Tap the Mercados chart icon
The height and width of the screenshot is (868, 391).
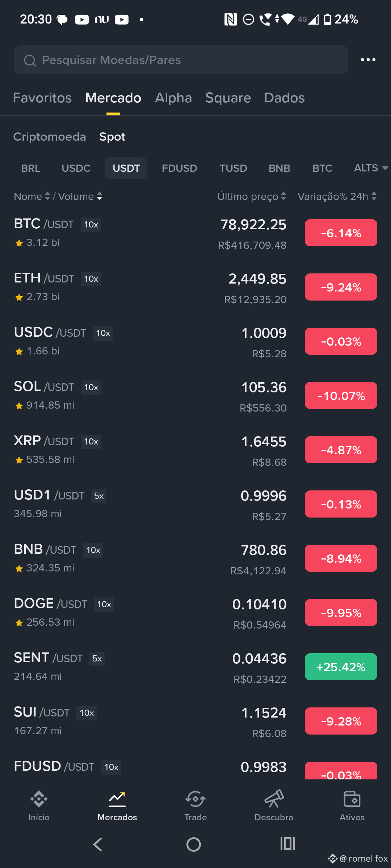[x=117, y=799]
